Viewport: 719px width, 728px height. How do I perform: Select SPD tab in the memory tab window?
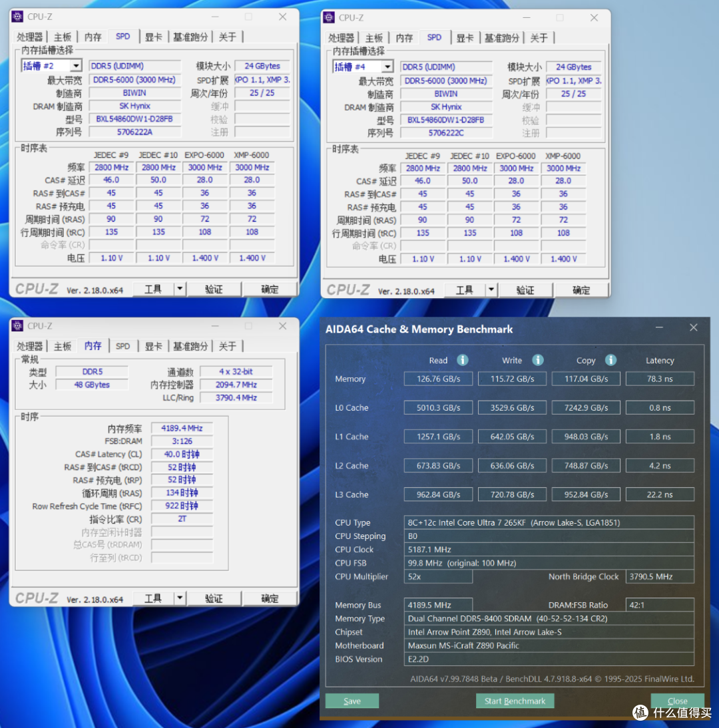[x=122, y=346]
